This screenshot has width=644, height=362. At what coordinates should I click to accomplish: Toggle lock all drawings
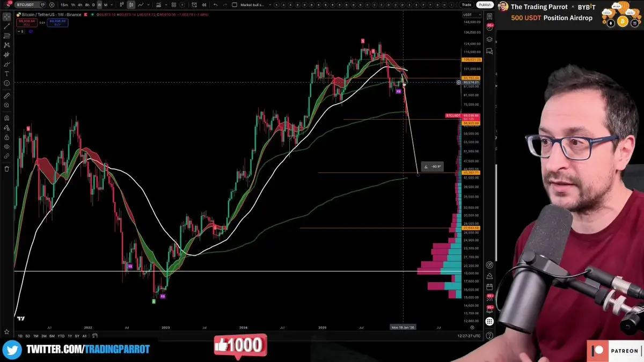tap(7, 137)
